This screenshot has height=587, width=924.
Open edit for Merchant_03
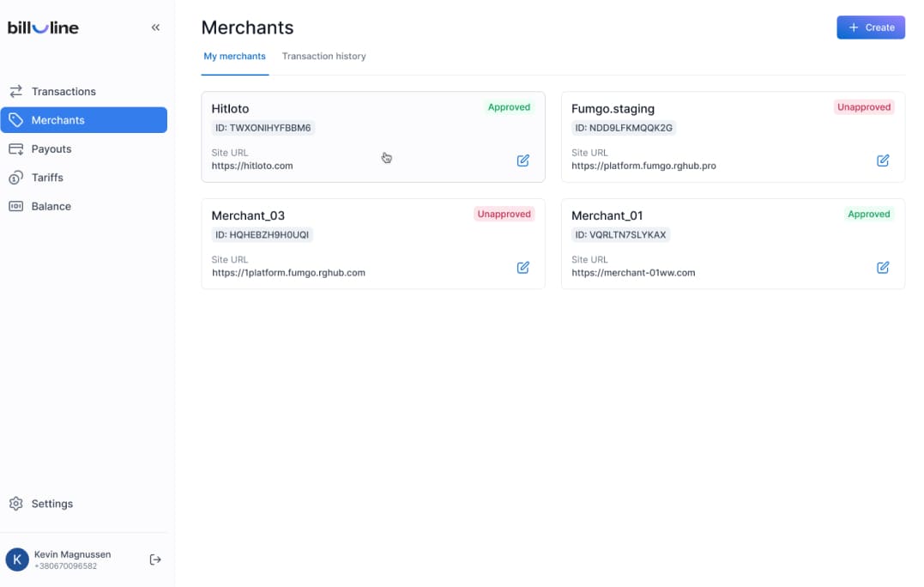(522, 267)
